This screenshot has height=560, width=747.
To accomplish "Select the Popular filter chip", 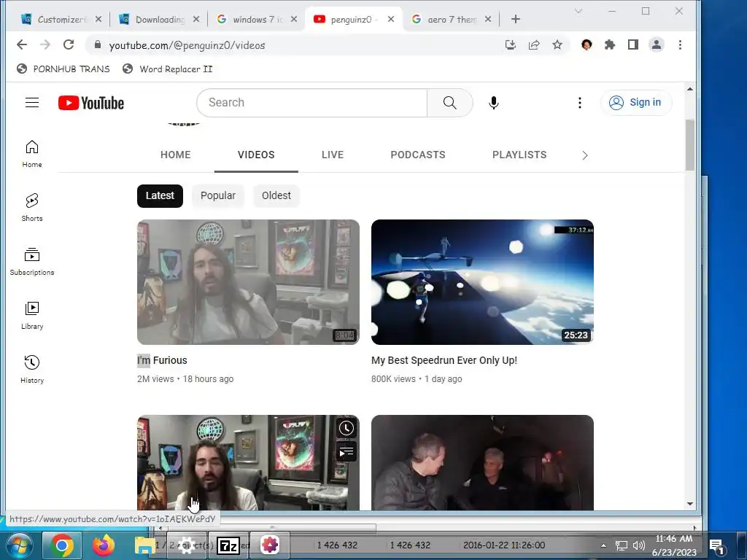I will point(217,195).
